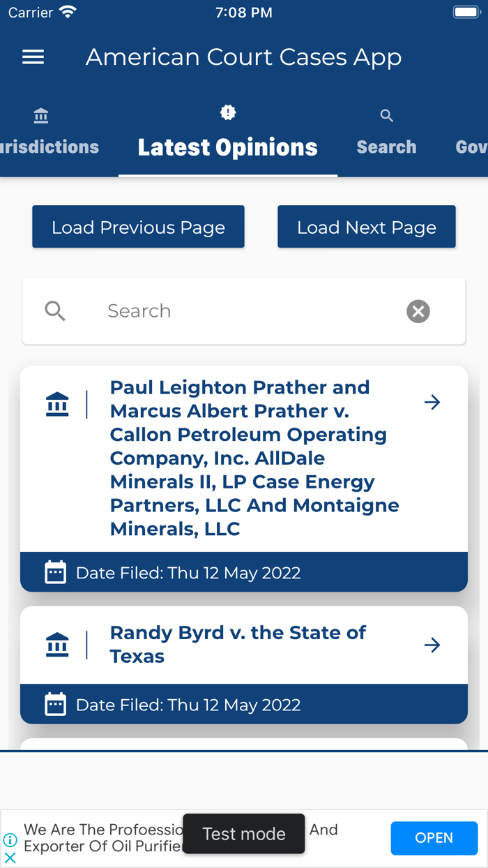Click the courthouse icon on the Prather case card
This screenshot has width=488, height=868.
tap(57, 403)
